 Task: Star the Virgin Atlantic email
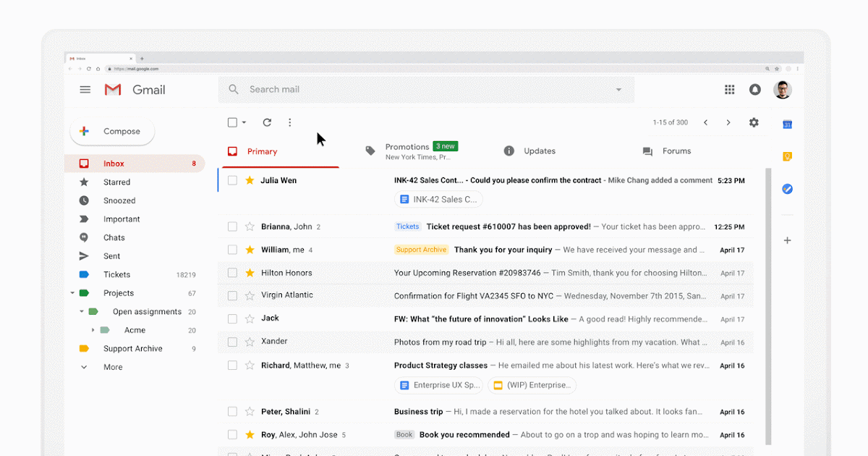pos(250,295)
